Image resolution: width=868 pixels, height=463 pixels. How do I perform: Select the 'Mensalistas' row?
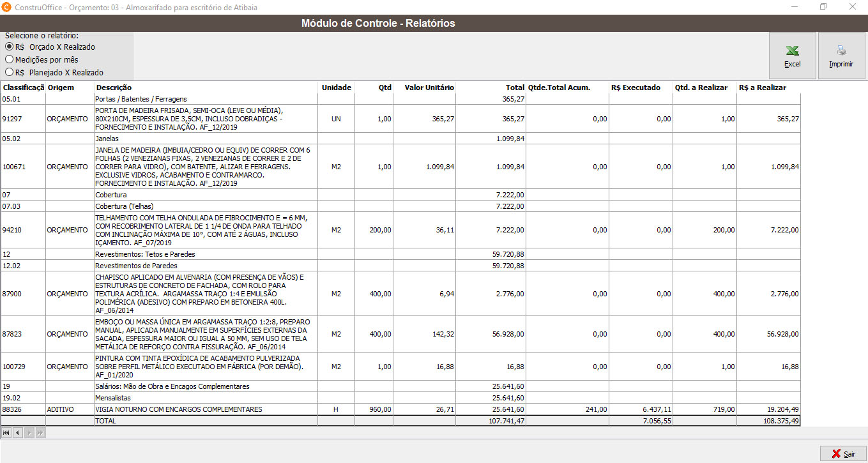(x=400, y=398)
